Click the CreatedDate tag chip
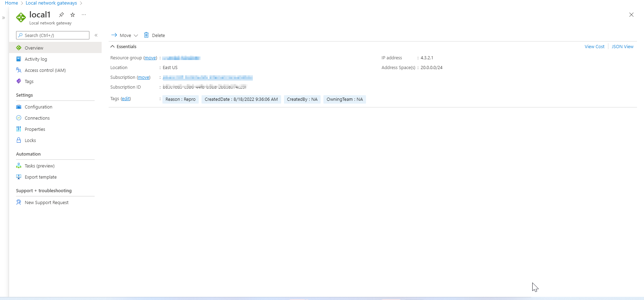The width and height of the screenshot is (644, 300). pyautogui.click(x=241, y=99)
